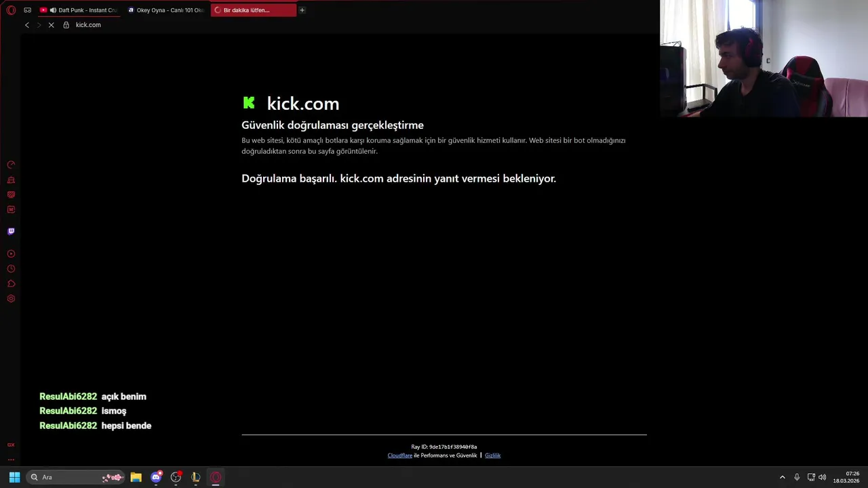Image resolution: width=868 pixels, height=488 pixels.
Task: Go forward with the forward arrow
Action: (x=39, y=25)
